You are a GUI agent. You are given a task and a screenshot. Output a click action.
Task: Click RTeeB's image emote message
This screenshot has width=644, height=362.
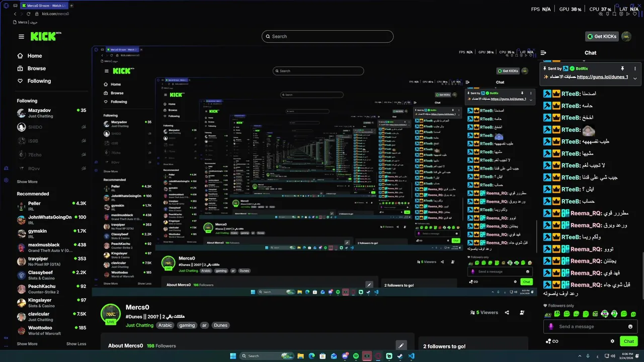(589, 130)
